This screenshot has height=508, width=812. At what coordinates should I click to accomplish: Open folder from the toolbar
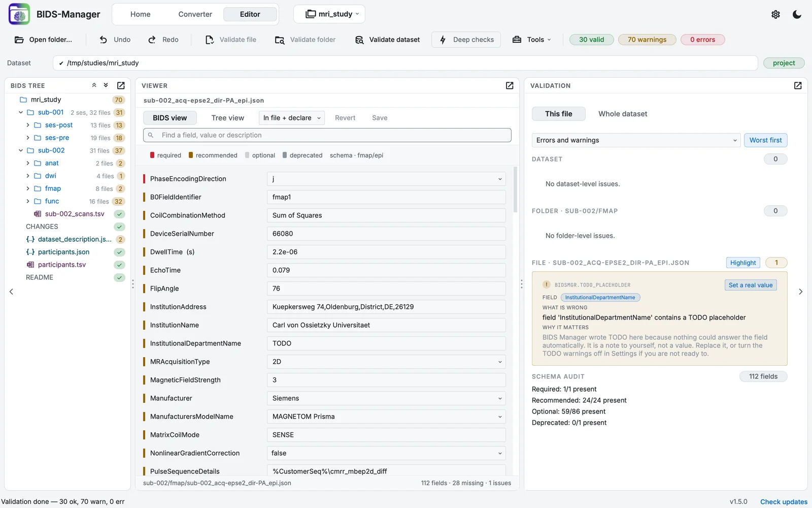(43, 40)
